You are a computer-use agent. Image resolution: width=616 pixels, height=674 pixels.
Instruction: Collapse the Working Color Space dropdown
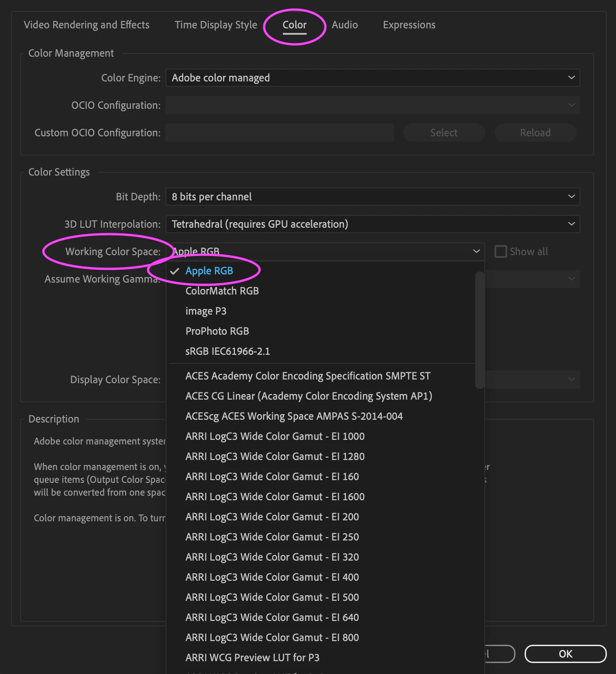(325, 251)
